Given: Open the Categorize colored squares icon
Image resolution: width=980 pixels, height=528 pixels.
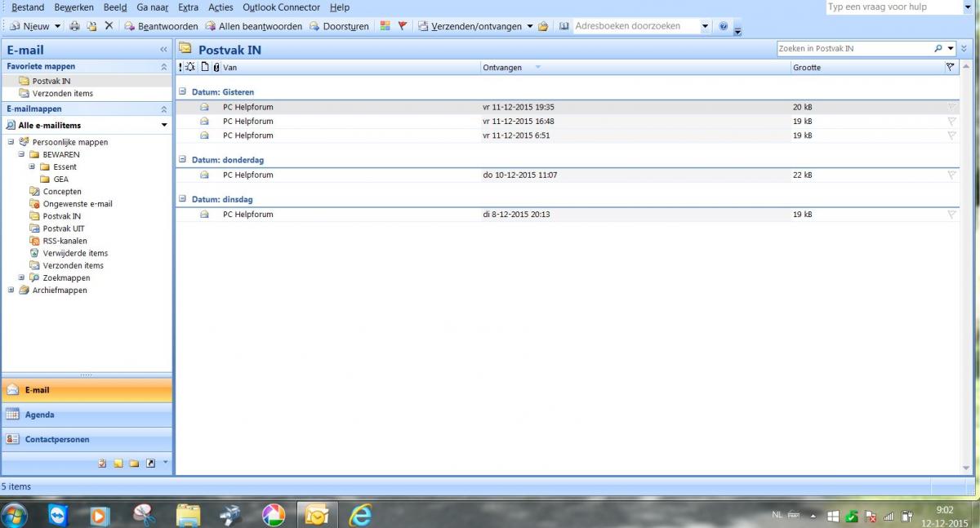Looking at the screenshot, I should coord(385,26).
